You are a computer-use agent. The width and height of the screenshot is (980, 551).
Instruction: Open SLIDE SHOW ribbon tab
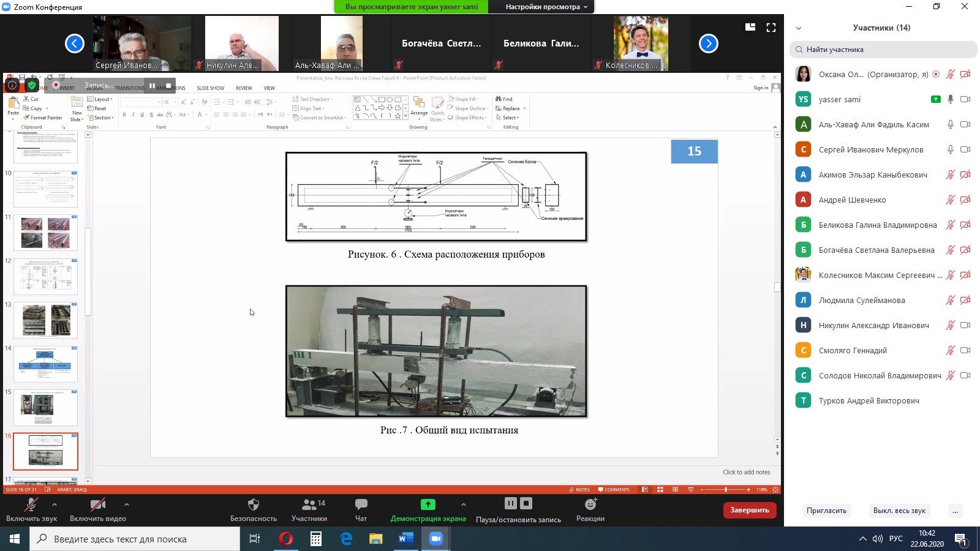[x=210, y=88]
